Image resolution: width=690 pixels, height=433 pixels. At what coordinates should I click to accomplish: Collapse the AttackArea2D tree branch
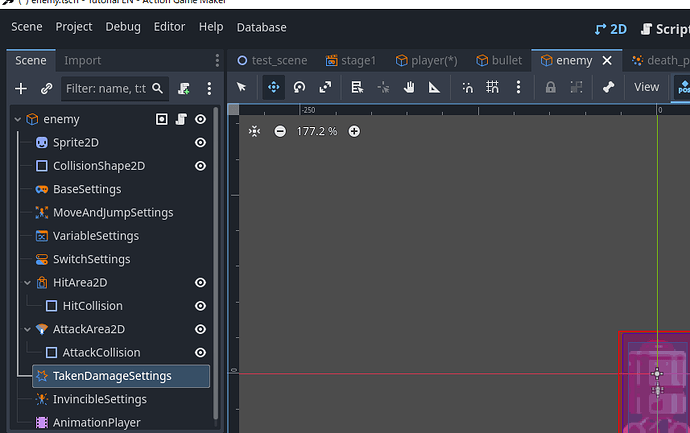(28, 329)
